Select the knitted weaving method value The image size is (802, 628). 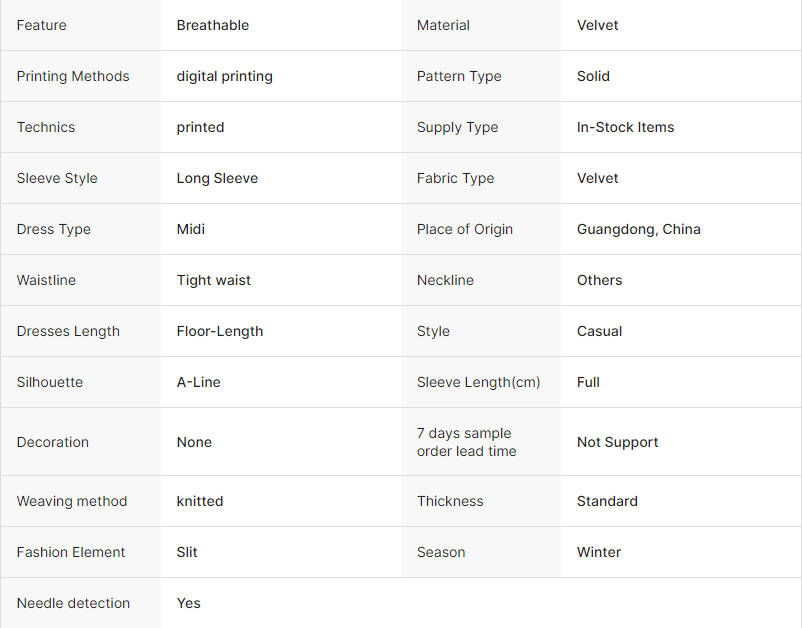pyautogui.click(x=200, y=501)
